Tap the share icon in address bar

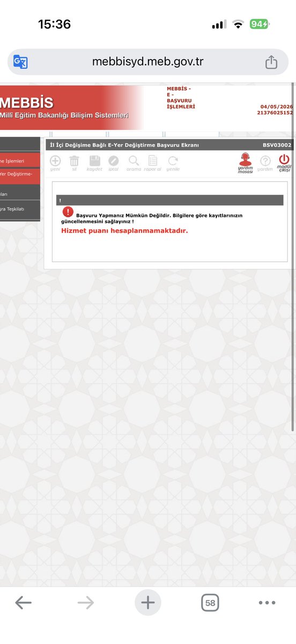click(271, 62)
